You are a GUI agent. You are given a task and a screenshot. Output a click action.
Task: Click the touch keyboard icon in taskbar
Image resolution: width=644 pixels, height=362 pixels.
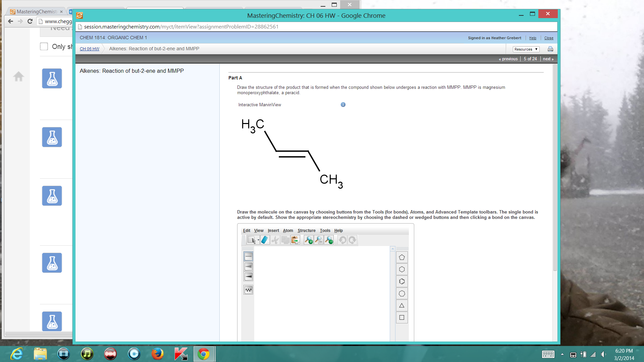[548, 355]
